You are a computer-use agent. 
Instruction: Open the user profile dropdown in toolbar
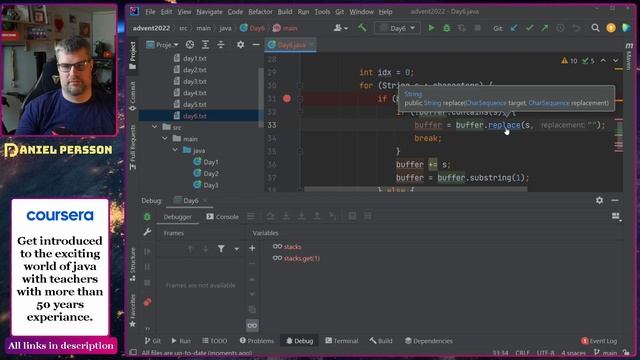341,28
